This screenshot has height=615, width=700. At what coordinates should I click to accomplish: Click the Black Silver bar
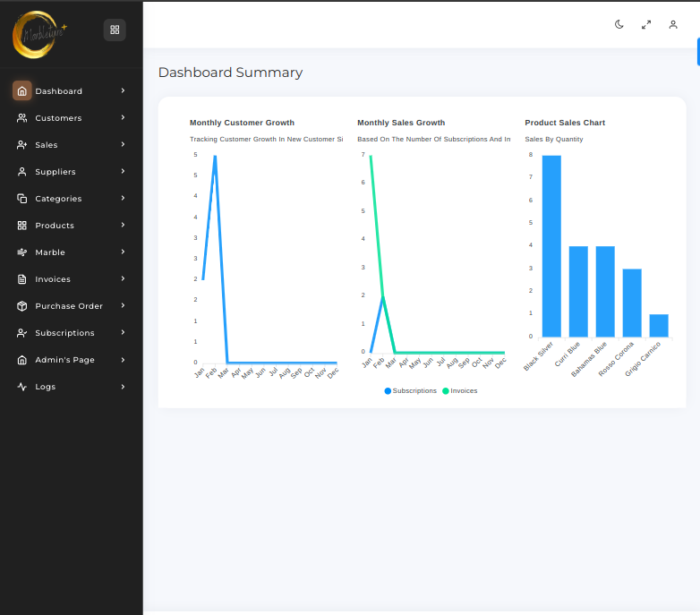coord(551,246)
